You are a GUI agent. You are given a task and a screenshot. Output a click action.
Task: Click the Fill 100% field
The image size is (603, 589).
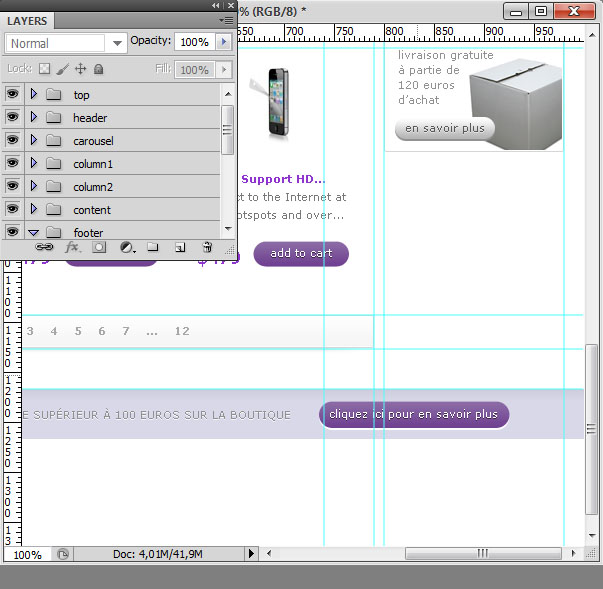(x=195, y=70)
